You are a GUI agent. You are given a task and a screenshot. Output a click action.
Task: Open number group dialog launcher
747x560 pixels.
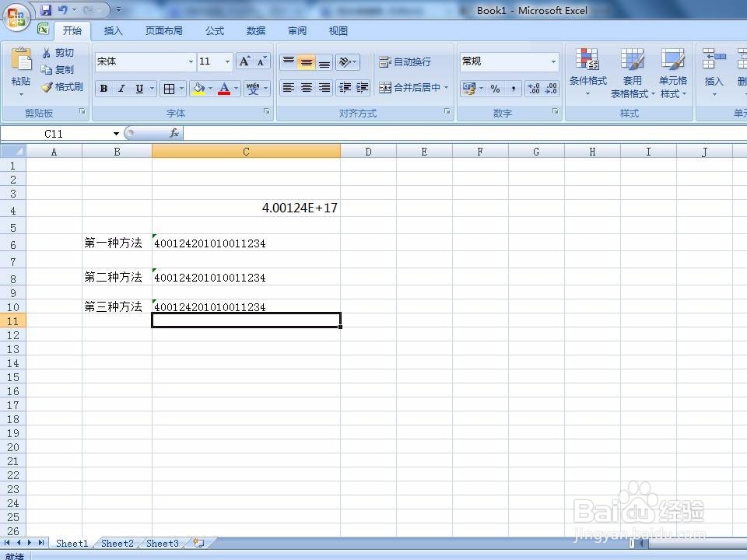556,111
